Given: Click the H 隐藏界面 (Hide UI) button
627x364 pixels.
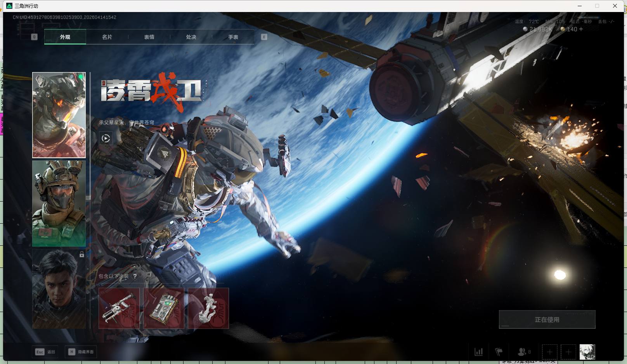Looking at the screenshot, I should [x=81, y=352].
